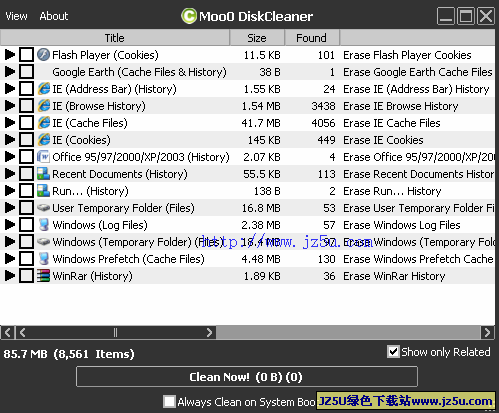Expand the IE (Address Bar) History arrow

[x=10, y=89]
